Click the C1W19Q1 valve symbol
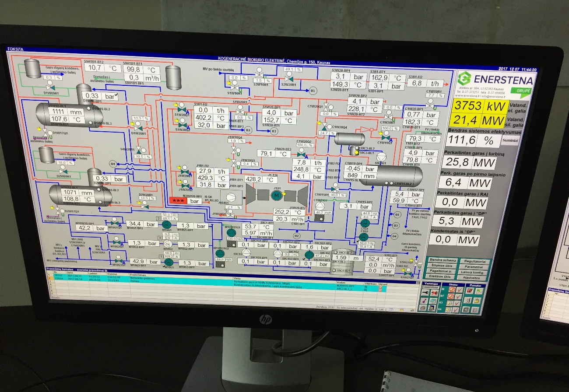The image size is (569, 392). click(x=386, y=137)
